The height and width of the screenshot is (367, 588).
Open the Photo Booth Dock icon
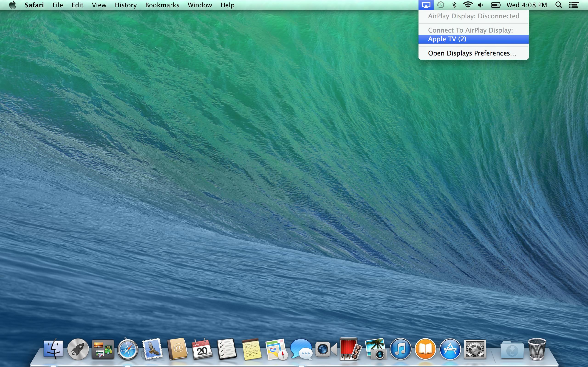tap(350, 350)
